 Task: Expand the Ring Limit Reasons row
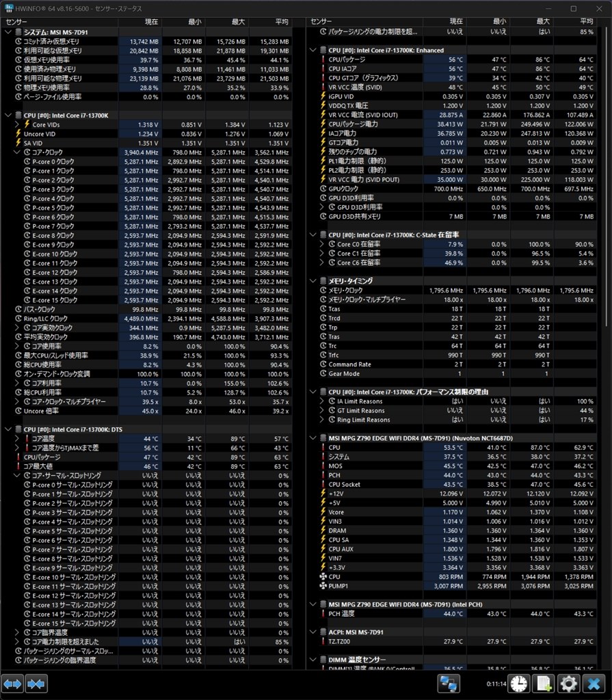tap(321, 420)
